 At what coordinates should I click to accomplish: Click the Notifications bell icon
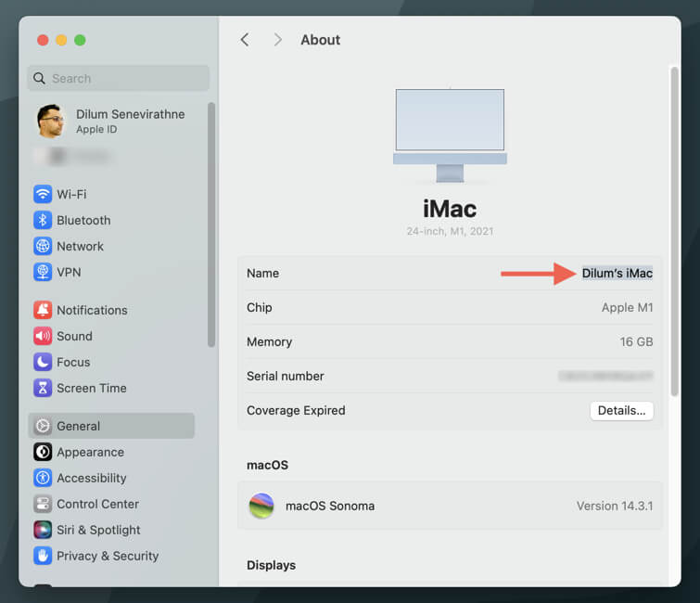pyautogui.click(x=43, y=310)
